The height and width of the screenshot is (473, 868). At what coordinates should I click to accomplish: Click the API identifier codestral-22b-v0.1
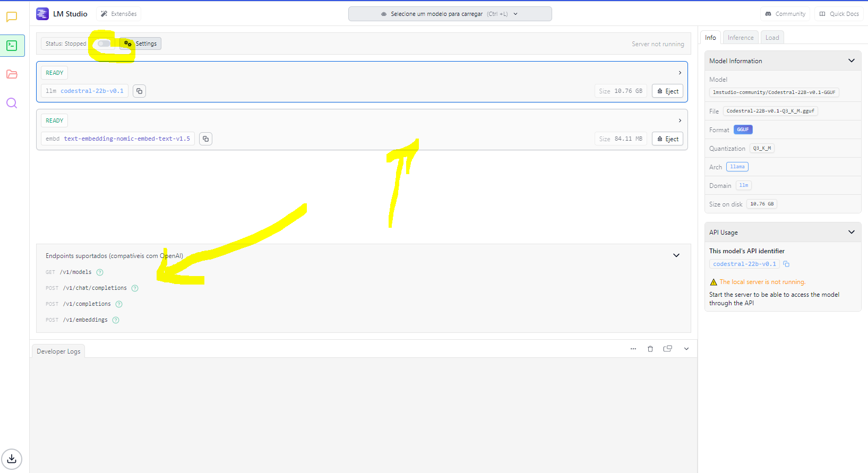pos(744,264)
